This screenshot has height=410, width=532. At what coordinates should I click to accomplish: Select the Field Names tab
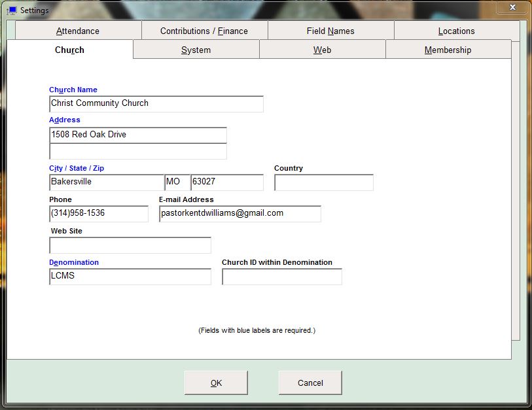click(x=330, y=31)
